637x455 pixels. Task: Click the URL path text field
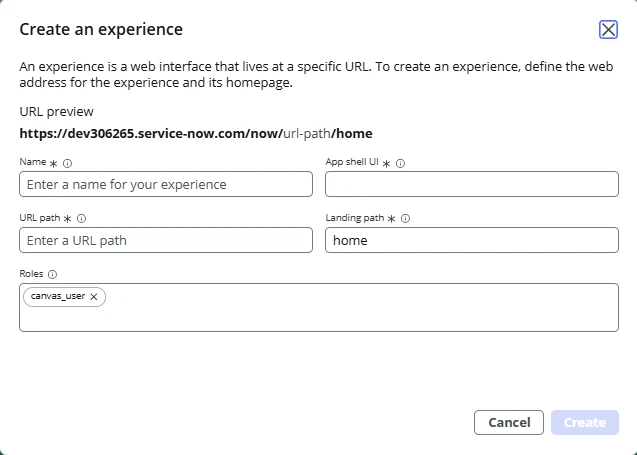[166, 240]
